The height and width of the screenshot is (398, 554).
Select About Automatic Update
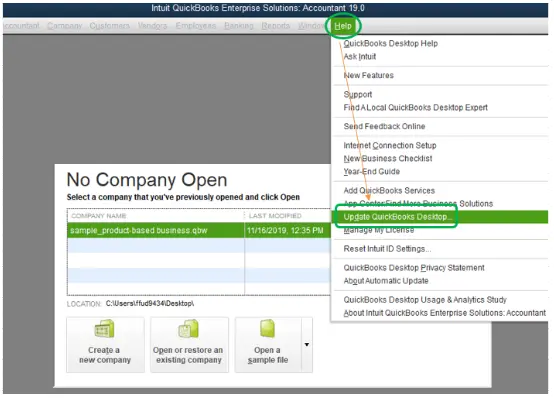point(386,281)
